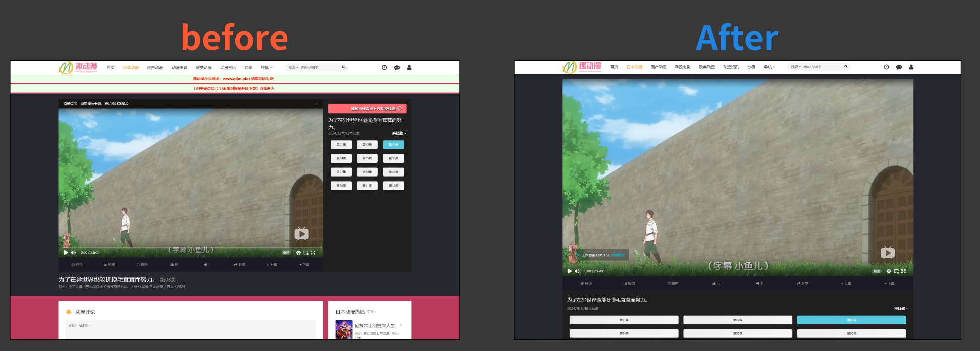
Task: Click big TV play overlay icon in before player
Action: [302, 233]
